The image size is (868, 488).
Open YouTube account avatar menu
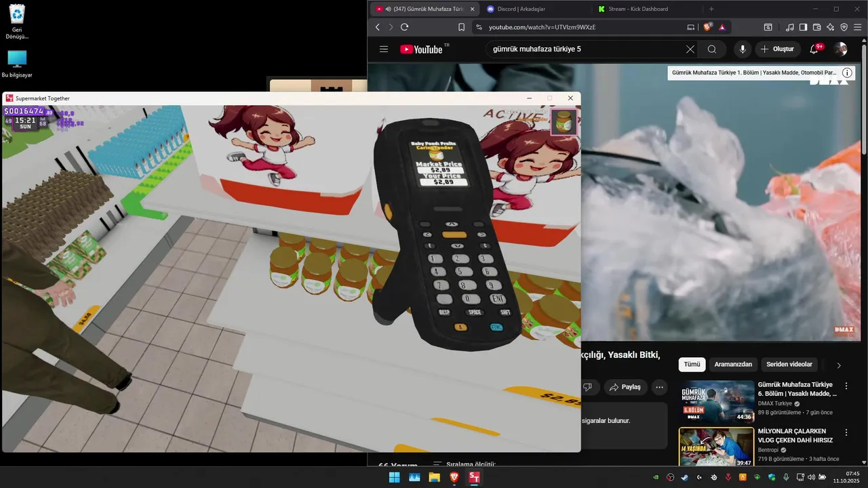click(x=841, y=49)
